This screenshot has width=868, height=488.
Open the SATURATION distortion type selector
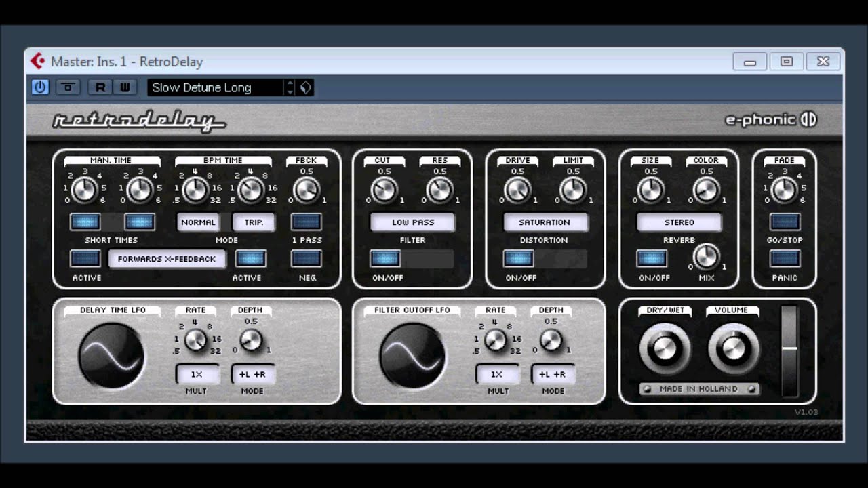(x=545, y=222)
